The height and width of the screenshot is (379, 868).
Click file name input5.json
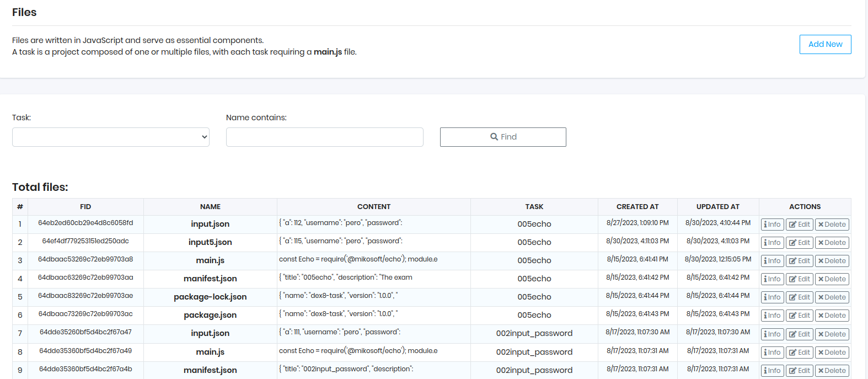click(210, 242)
